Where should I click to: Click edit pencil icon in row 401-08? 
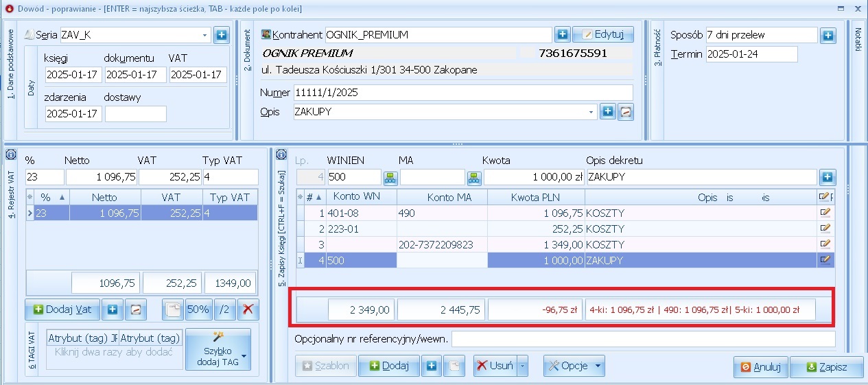pos(825,213)
